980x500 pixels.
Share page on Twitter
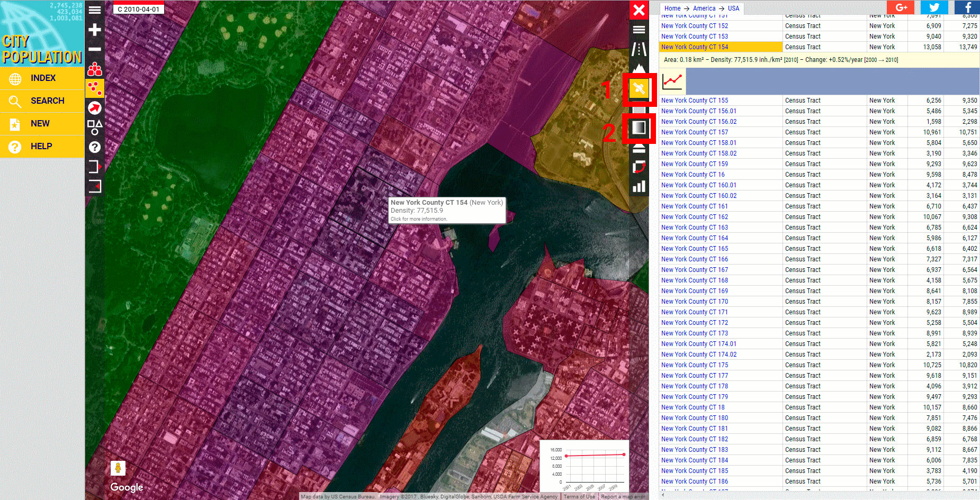[x=934, y=7]
